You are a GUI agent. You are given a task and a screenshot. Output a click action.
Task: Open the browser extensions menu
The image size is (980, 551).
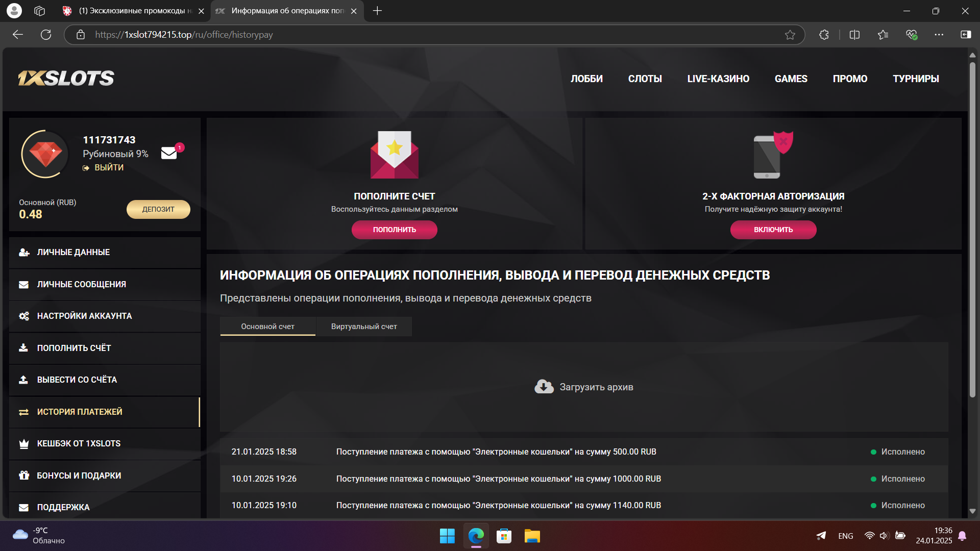point(824,34)
